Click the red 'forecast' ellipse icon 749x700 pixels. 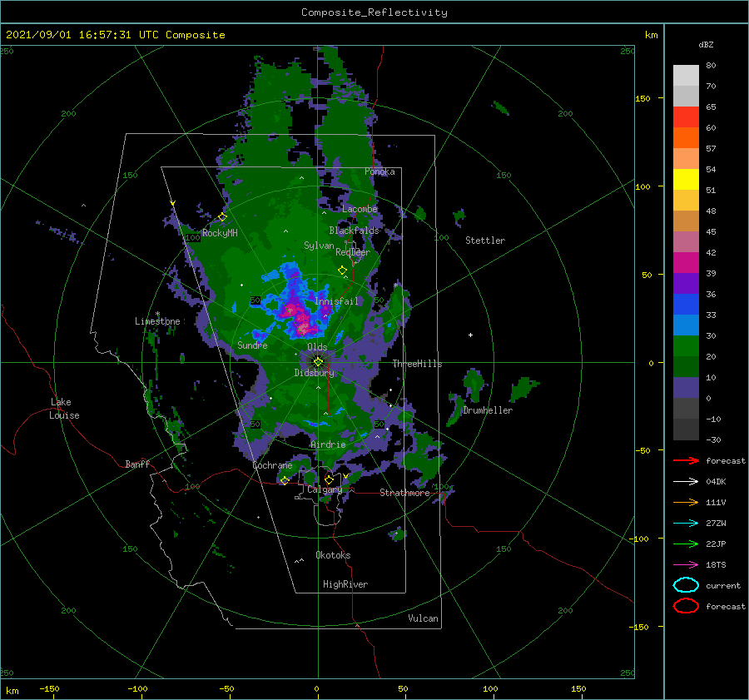(x=686, y=606)
